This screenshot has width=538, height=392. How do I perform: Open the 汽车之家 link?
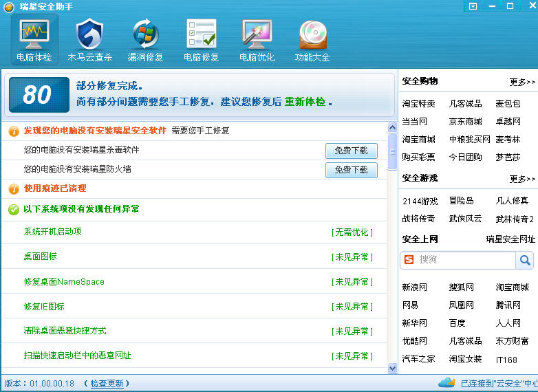(418, 359)
